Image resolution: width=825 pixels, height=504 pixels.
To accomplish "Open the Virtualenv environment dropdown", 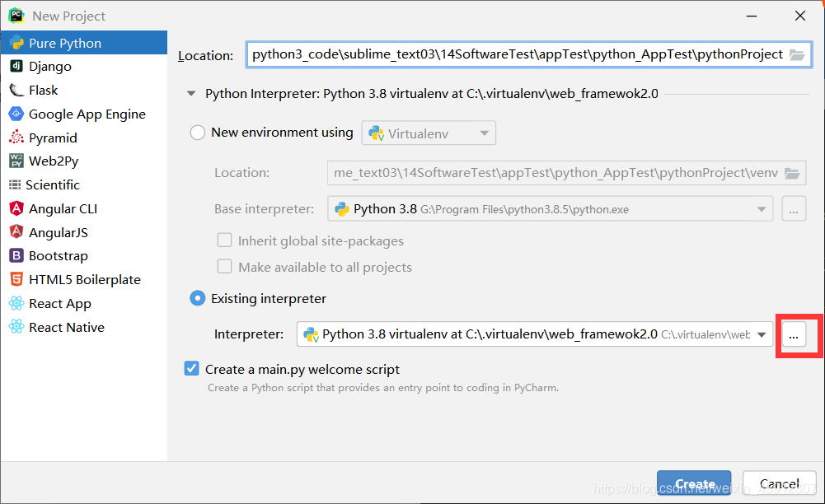I will click(x=429, y=133).
